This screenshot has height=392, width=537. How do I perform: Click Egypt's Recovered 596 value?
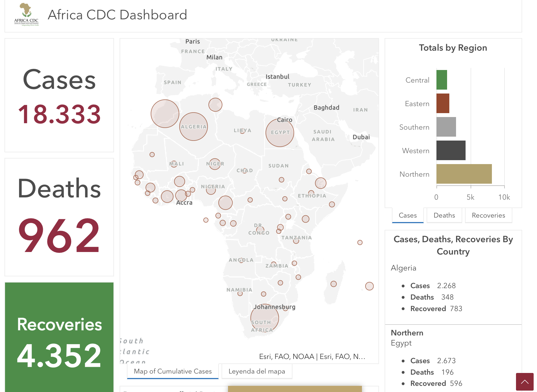pyautogui.click(x=456, y=383)
